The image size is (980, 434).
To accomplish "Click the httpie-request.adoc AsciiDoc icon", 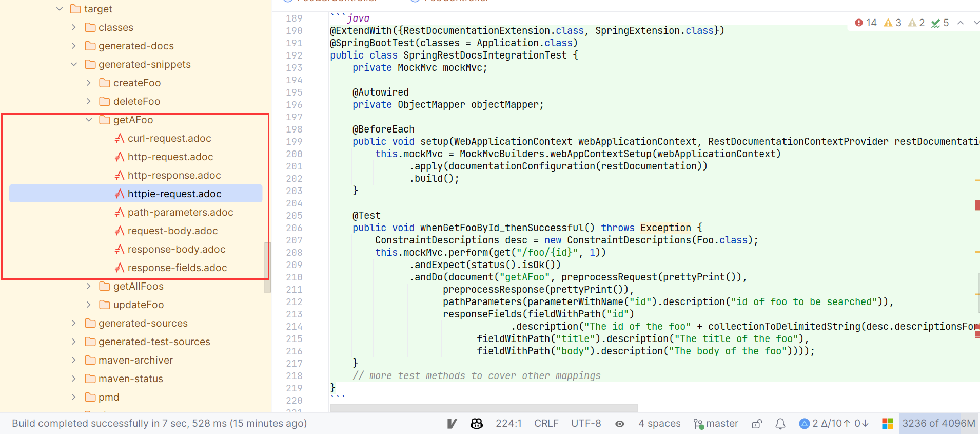I will coord(120,194).
